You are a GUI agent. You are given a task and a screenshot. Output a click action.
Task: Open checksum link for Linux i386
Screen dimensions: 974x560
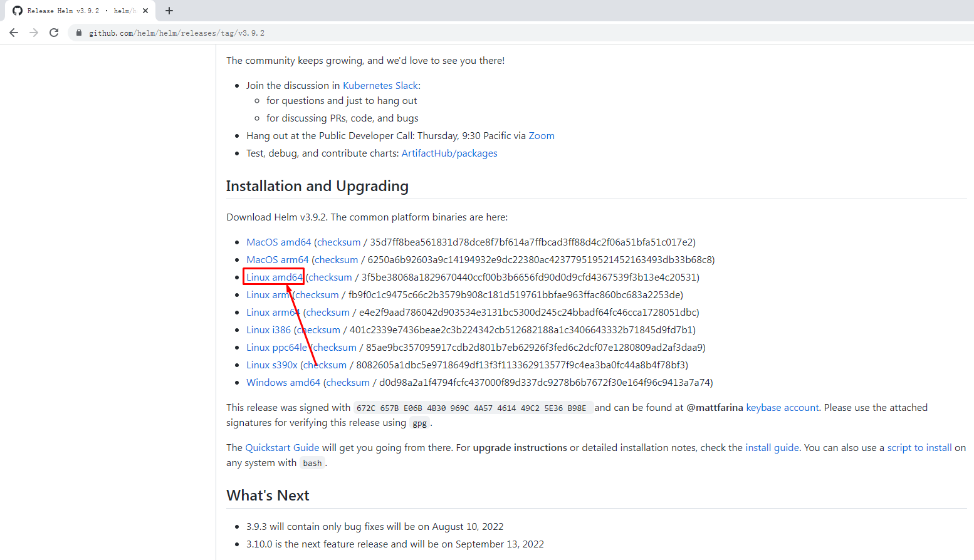coord(319,329)
